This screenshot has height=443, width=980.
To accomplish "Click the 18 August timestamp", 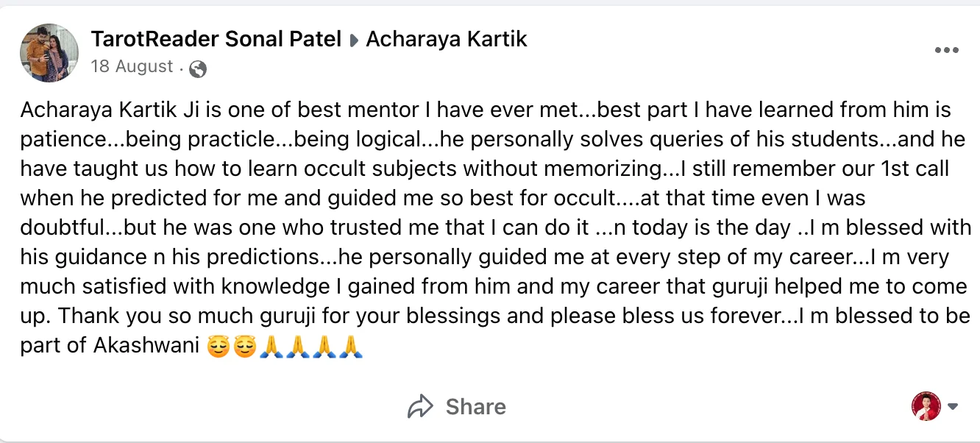I will coord(132,67).
